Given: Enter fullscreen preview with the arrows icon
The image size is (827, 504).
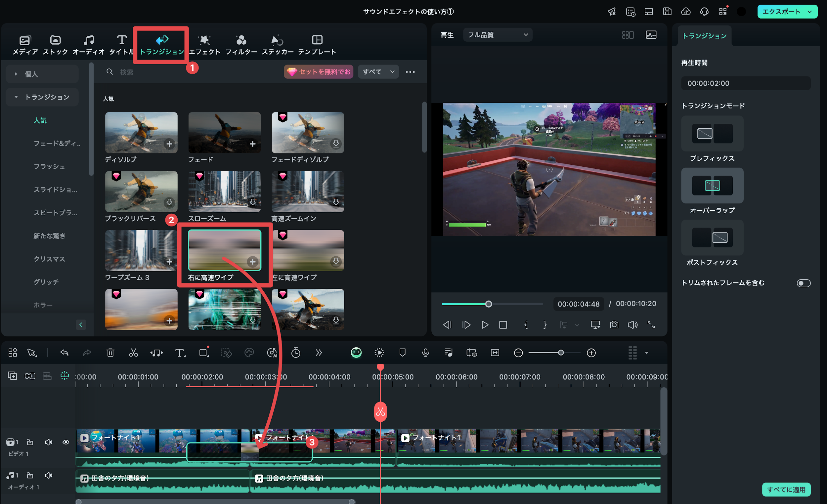Looking at the screenshot, I should coord(651,325).
